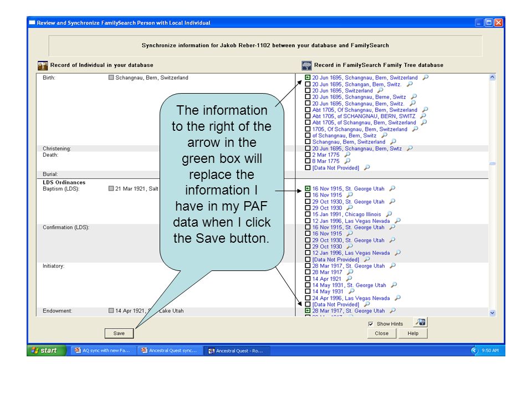Check local Baptism '21 Mar 1921' checkbox
Image resolution: width=532 pixels, height=399 pixels.
(x=111, y=188)
